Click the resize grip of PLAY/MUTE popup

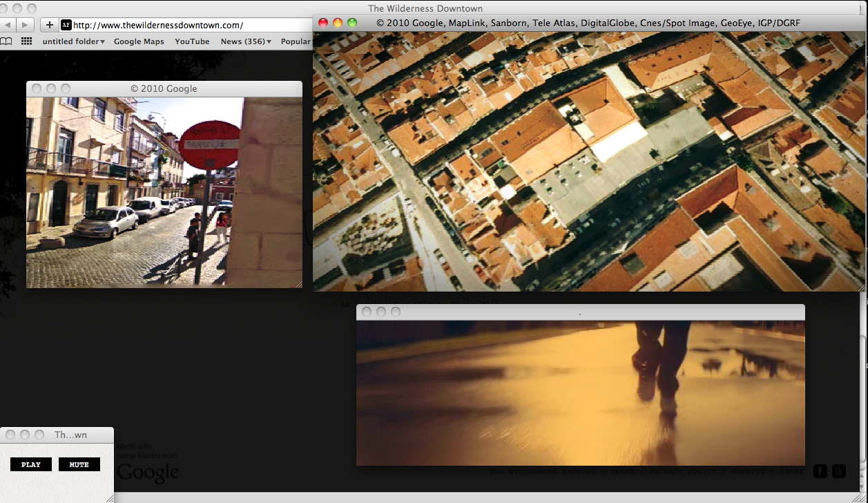pyautogui.click(x=110, y=498)
